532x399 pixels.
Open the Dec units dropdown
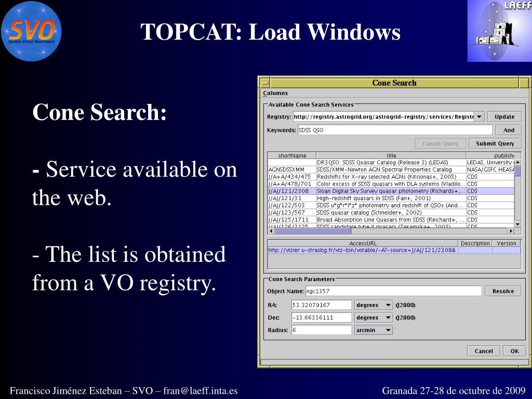point(374,317)
